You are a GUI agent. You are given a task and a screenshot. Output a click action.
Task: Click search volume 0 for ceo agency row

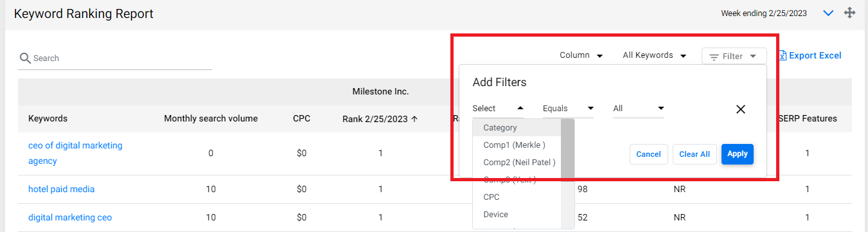tap(211, 154)
